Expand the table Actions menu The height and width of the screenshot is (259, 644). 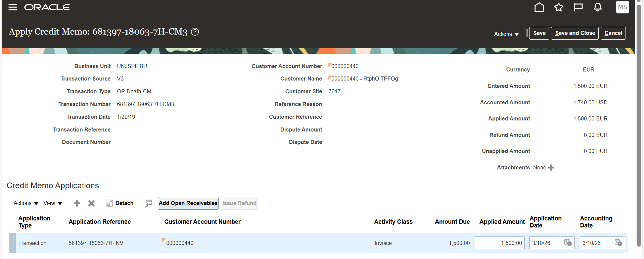26,203
